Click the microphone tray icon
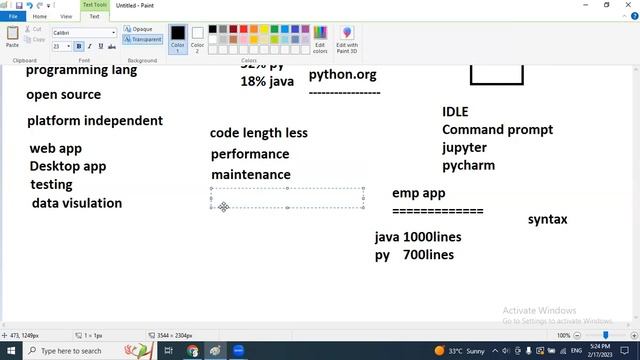This screenshot has width=640, height=360. pyautogui.click(x=529, y=351)
